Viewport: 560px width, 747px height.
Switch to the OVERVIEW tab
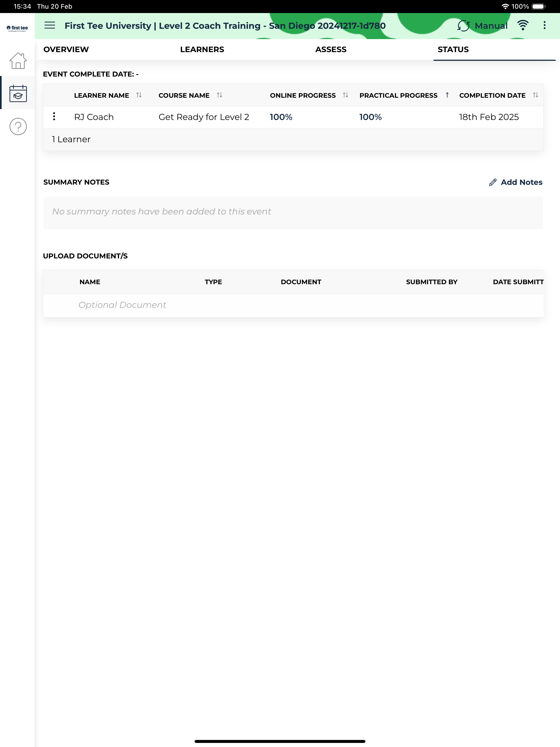tap(66, 50)
